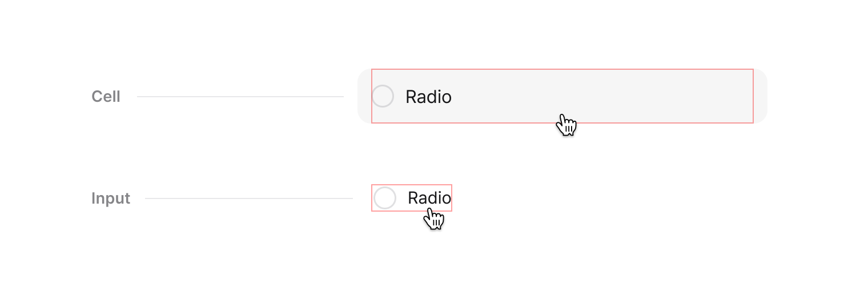Image resolution: width=868 pixels, height=294 pixels.
Task: Click the divider line beside the Cell heading
Action: coord(240,97)
